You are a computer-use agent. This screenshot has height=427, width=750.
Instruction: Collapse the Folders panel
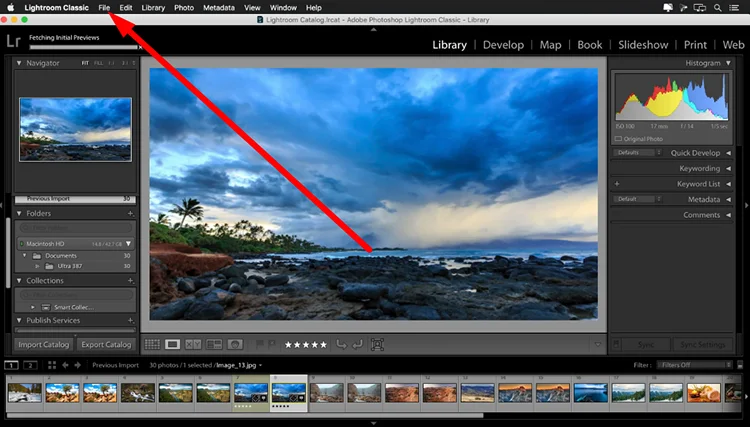[x=19, y=213]
